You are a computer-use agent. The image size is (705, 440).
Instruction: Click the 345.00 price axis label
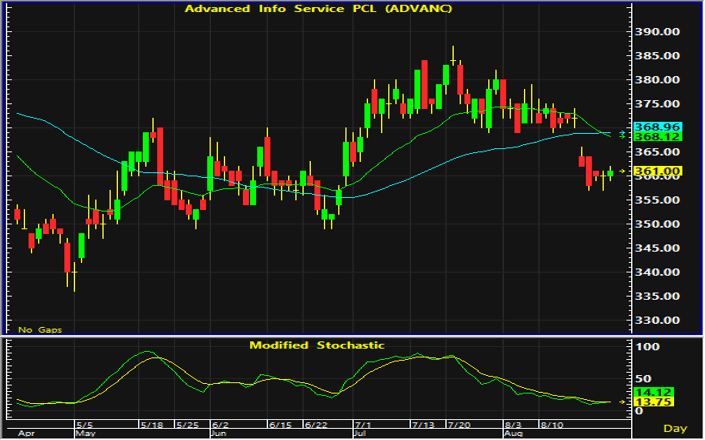point(657,248)
